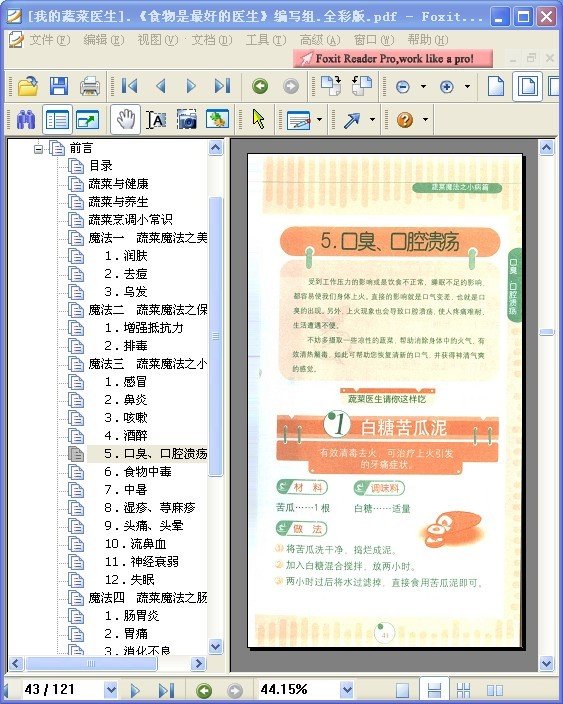This screenshot has width=563, height=704.
Task: Go to the previous page in toolbar
Action: (161, 86)
